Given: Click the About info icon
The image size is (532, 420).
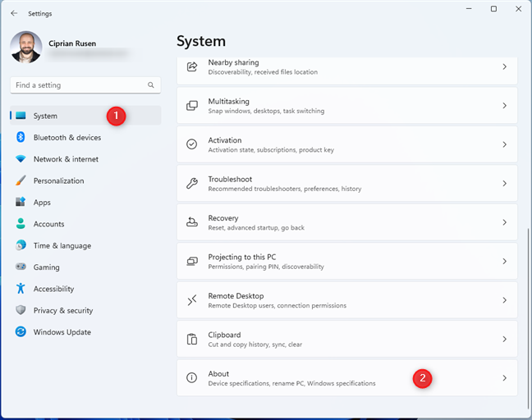Looking at the screenshot, I should 191,377.
